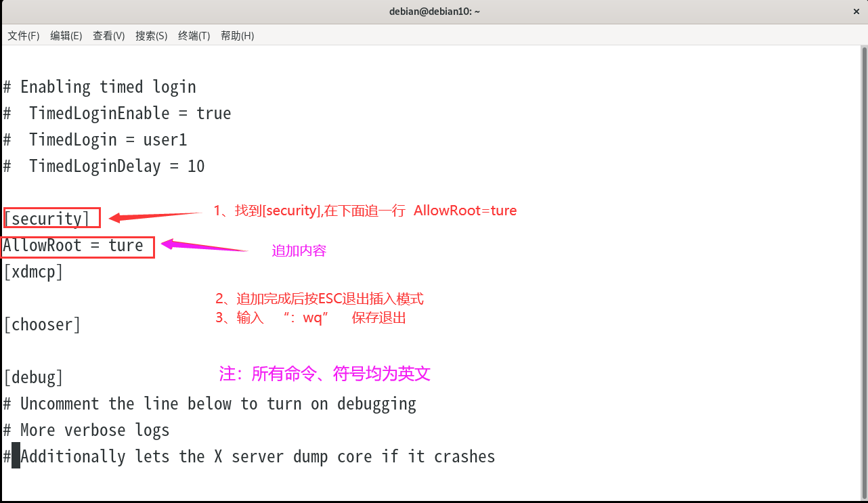Viewport: 868px width, 503px height.
Task: Open the 帮助(H) menu
Action: pos(236,35)
